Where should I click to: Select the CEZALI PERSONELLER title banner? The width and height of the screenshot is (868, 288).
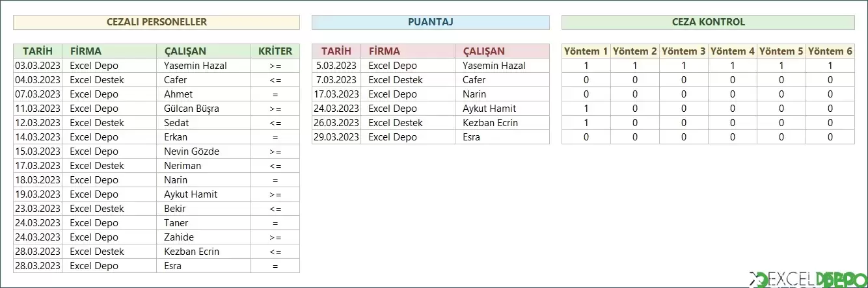[x=156, y=22]
